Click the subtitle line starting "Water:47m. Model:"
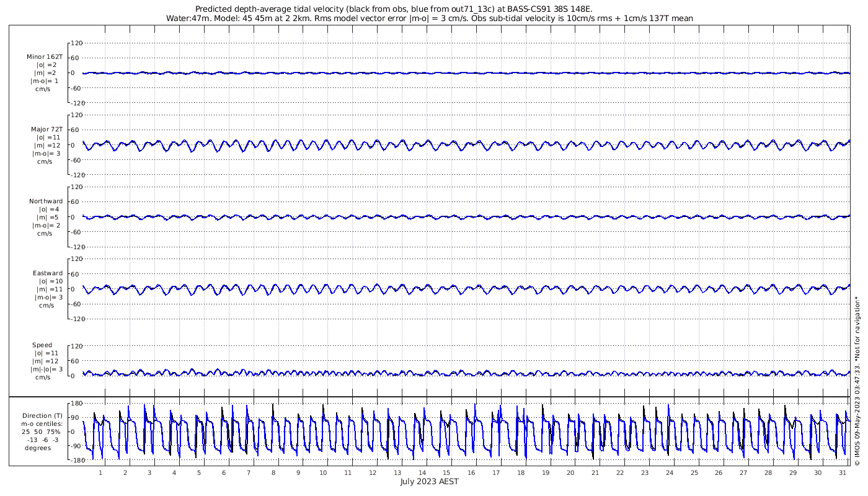868x496 pixels. (x=430, y=19)
